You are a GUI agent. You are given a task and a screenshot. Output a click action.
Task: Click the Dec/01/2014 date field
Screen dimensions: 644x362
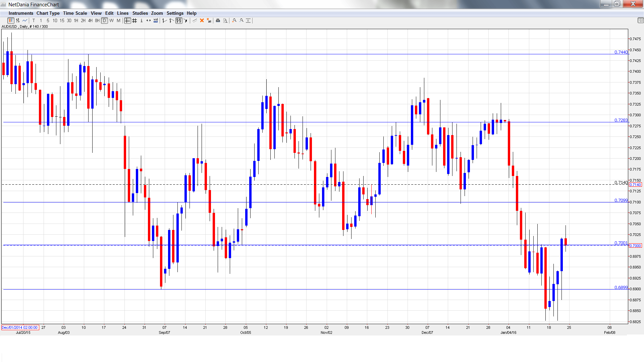coord(20,327)
